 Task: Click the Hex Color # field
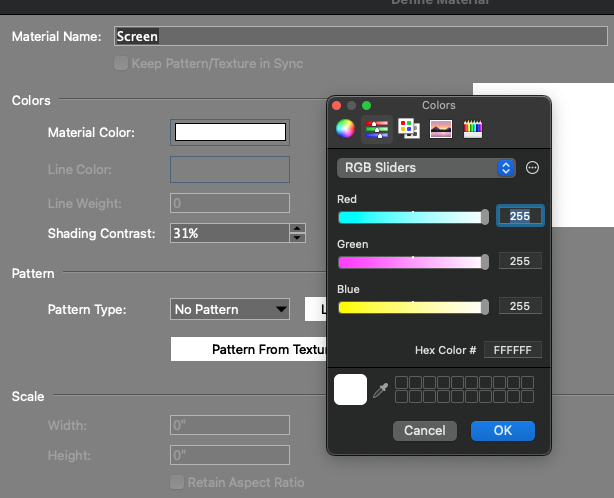(x=513, y=350)
